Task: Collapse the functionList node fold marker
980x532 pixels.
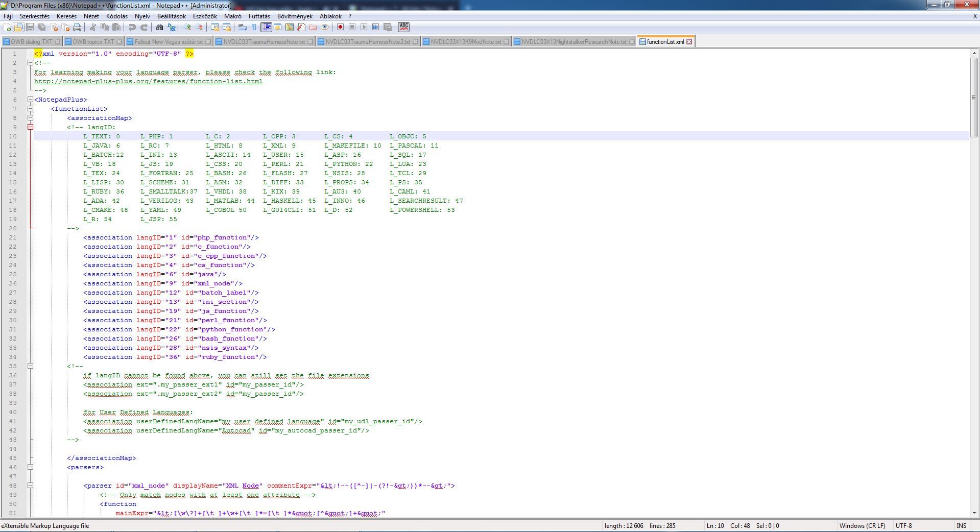Action: [30, 109]
